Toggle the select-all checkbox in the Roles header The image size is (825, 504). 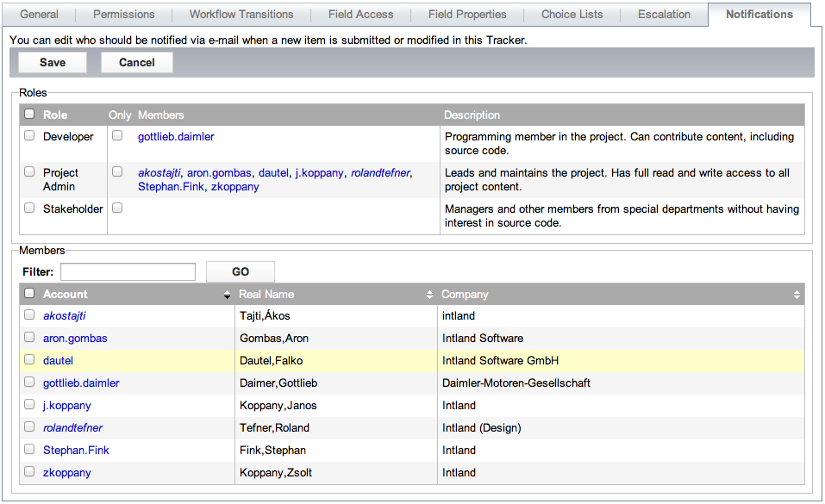click(28, 113)
